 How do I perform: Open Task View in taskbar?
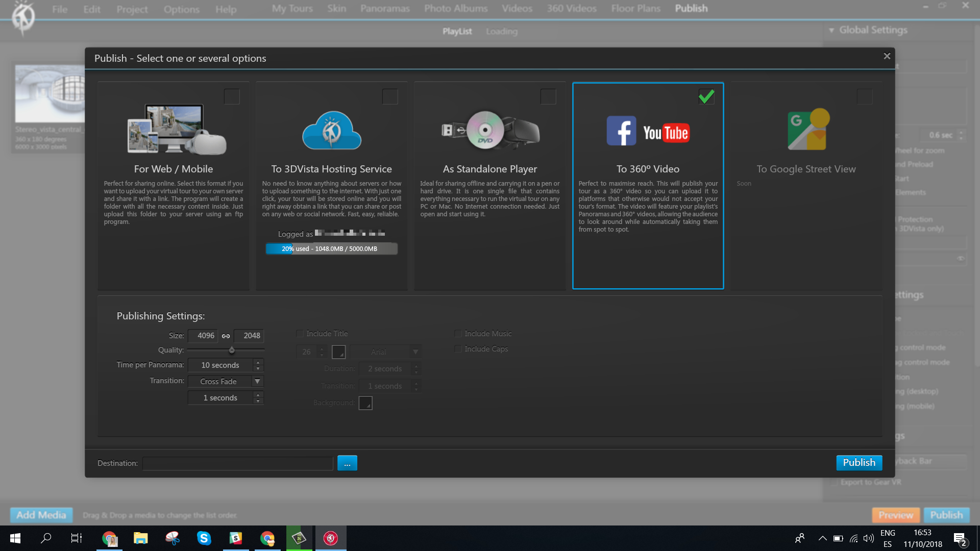pos(77,538)
